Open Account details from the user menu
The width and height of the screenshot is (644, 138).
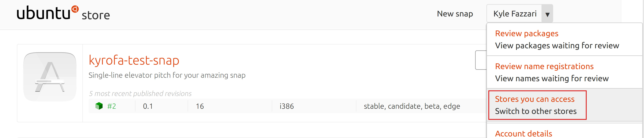(523, 133)
